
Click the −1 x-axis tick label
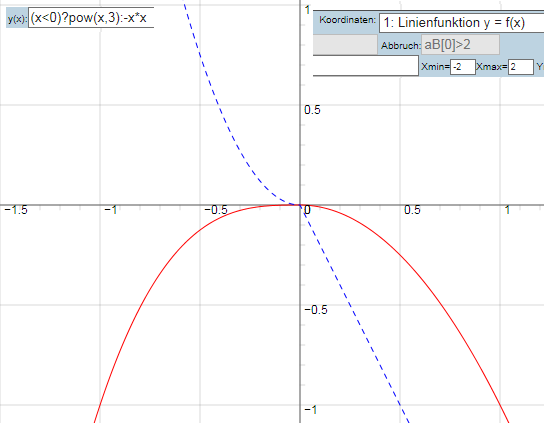tap(111, 210)
